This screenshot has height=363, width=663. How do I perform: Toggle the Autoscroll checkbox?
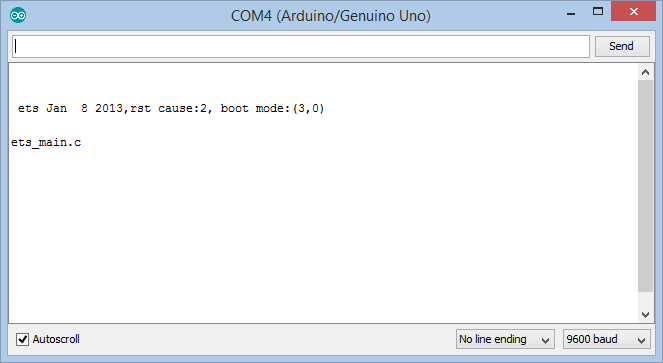(x=22, y=339)
